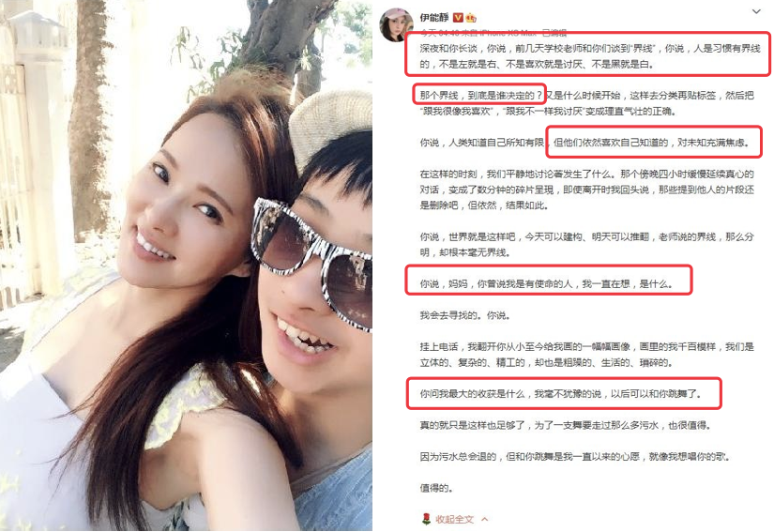Click the 收起全文 link
The image size is (774, 532).
coord(454,519)
